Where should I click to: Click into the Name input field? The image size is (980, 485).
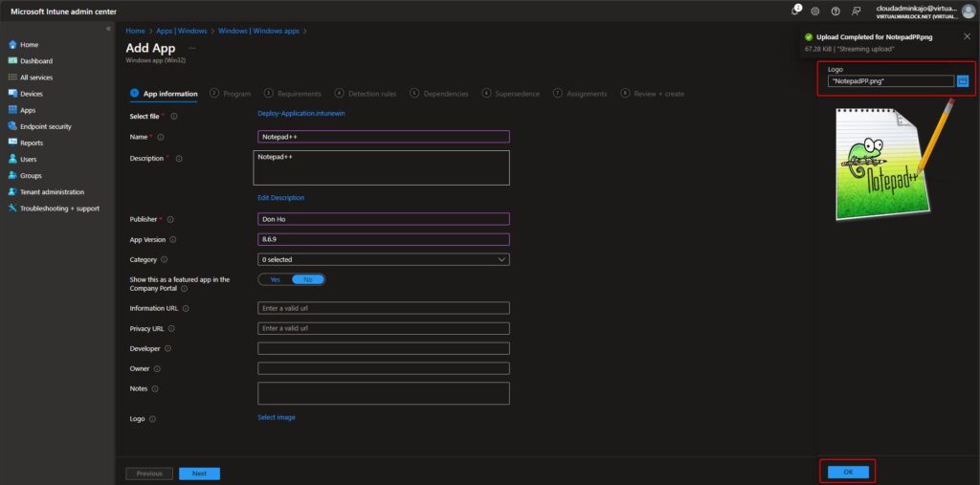coord(384,137)
